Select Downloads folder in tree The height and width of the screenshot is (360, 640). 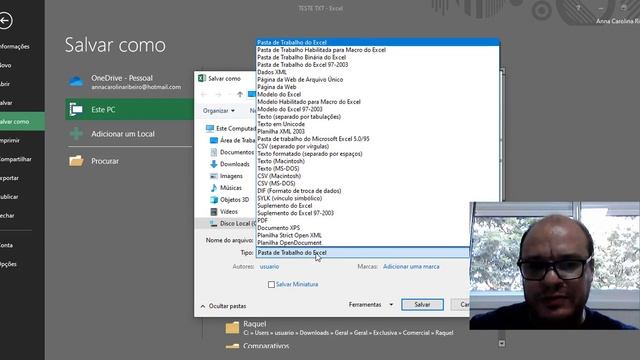coord(230,164)
